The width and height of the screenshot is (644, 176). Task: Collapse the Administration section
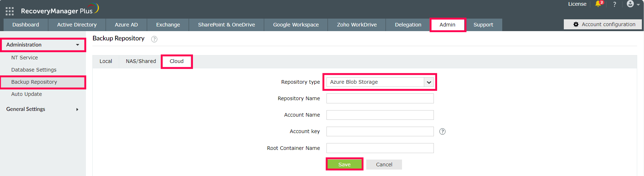pos(43,45)
